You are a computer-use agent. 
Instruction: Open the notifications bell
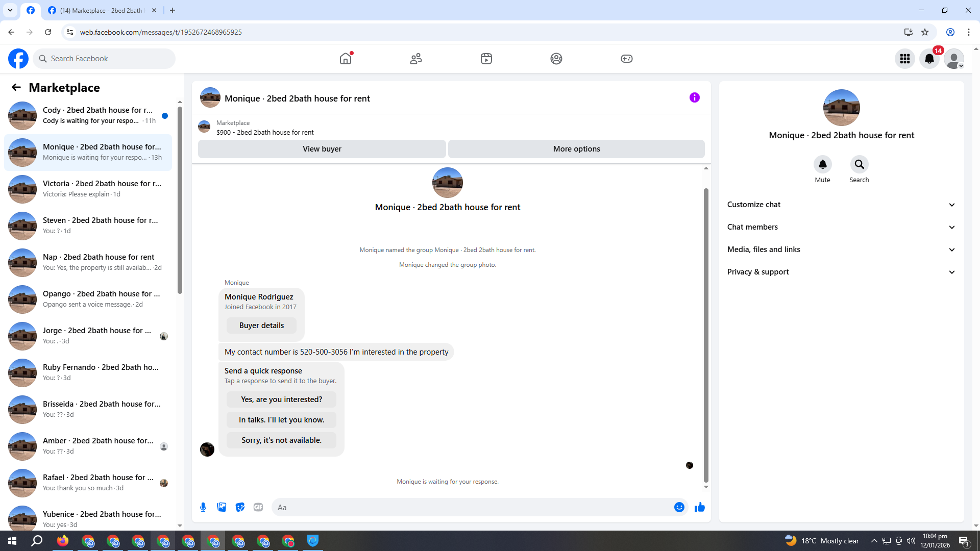[929, 59]
